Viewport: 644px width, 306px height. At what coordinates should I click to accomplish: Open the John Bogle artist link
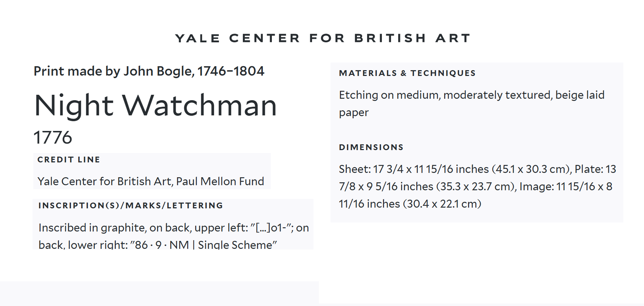point(159,71)
